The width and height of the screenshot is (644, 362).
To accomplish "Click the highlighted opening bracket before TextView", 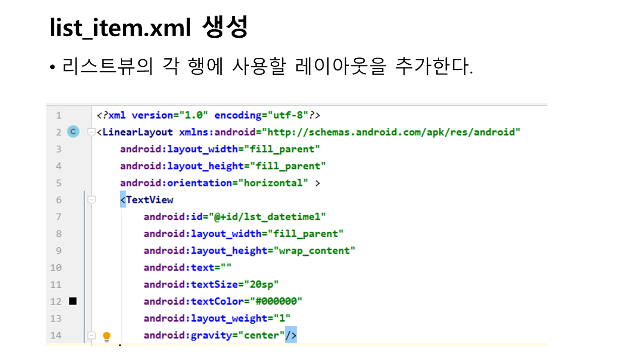I will (123, 200).
